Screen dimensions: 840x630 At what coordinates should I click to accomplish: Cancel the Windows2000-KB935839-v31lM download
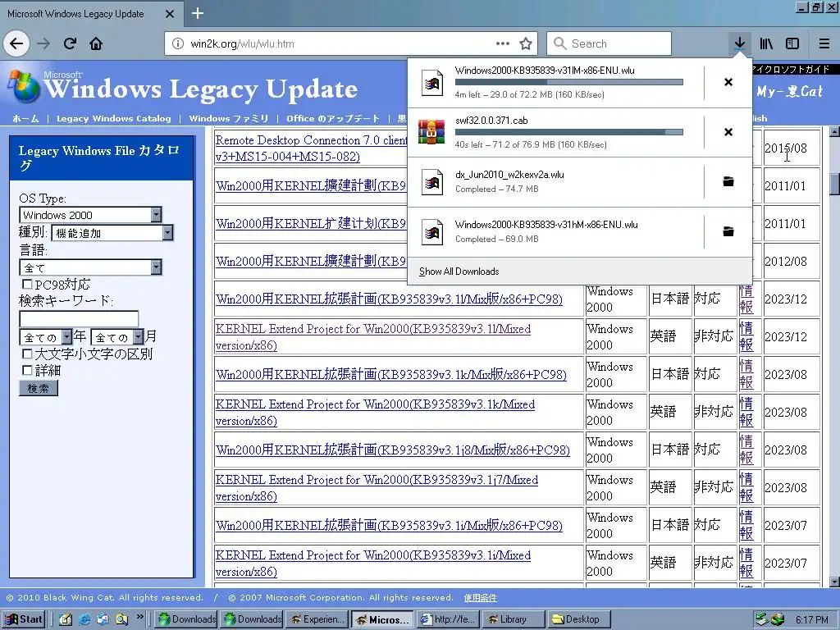728,82
